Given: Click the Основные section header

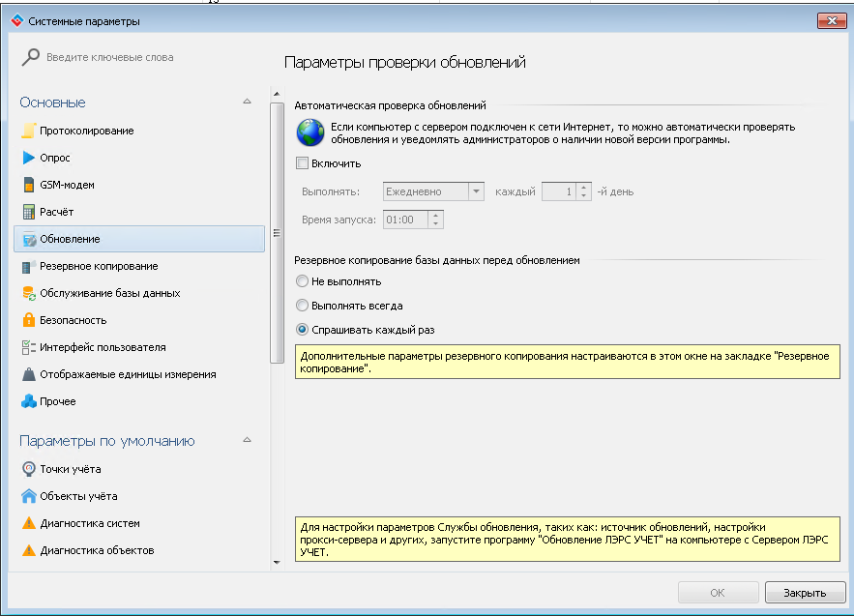Looking at the screenshot, I should (53, 103).
